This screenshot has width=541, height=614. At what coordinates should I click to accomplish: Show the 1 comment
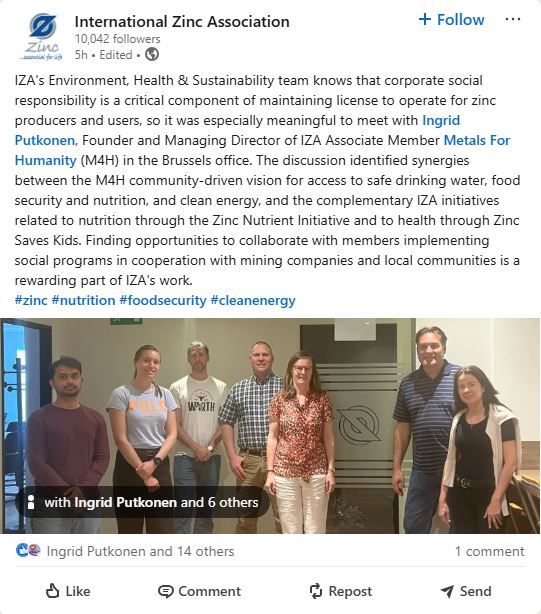coord(489,551)
